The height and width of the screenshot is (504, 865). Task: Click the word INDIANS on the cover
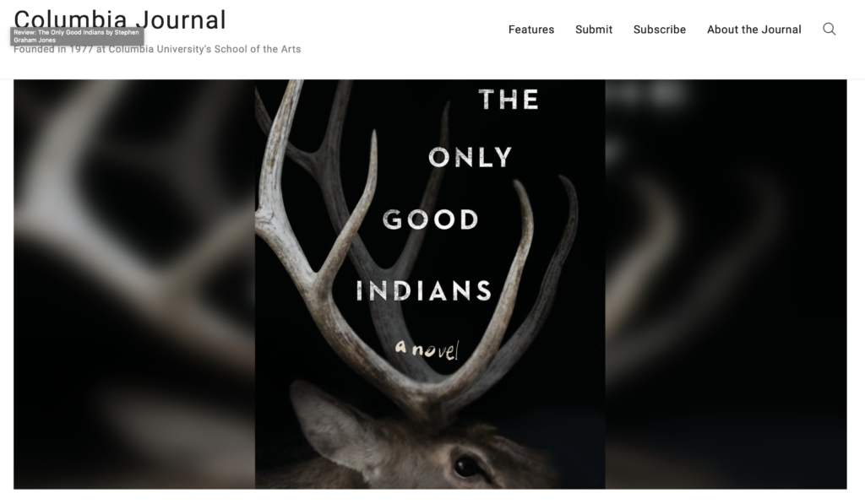coord(424,290)
